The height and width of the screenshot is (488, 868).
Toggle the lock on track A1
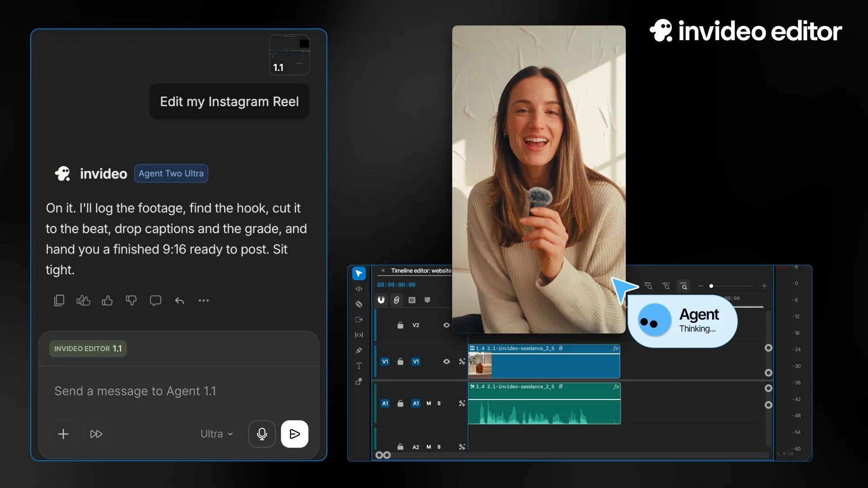coord(400,403)
